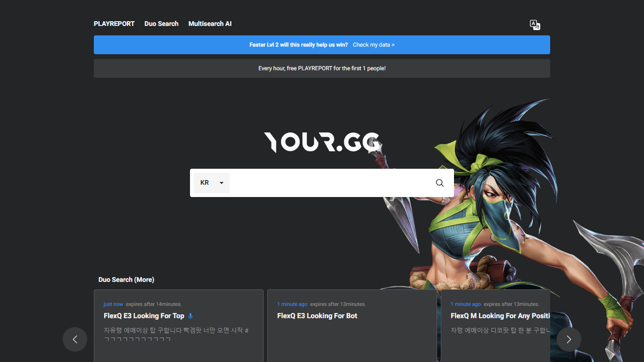Viewport: 644px width, 362px height.
Task: Open Duo Search (More) link
Action: click(126, 280)
